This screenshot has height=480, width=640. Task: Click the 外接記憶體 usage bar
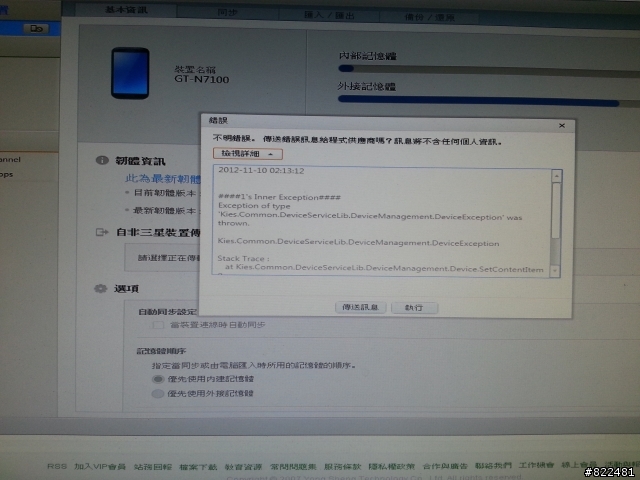point(489,101)
